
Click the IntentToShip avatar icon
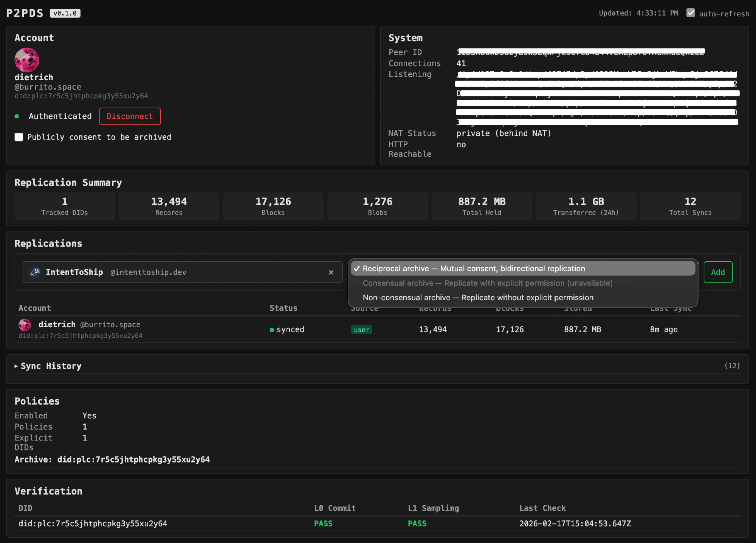point(35,272)
